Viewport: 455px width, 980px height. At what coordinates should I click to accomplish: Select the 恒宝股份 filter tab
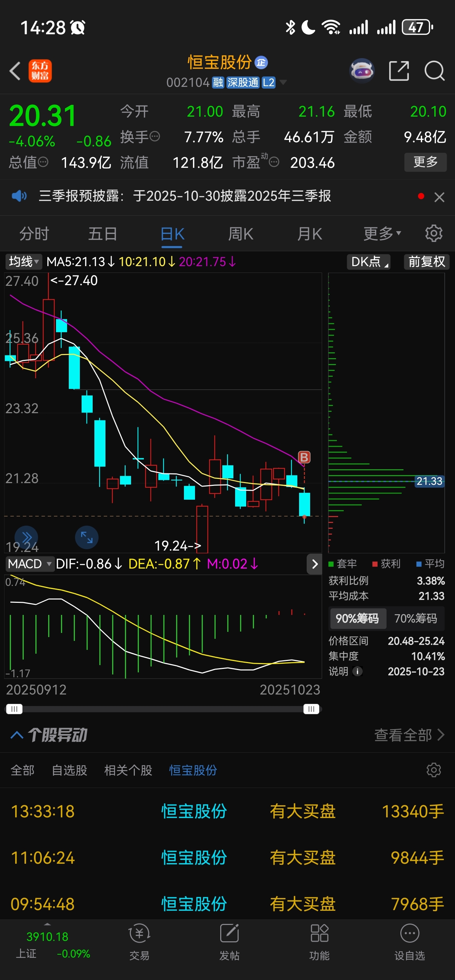193,770
